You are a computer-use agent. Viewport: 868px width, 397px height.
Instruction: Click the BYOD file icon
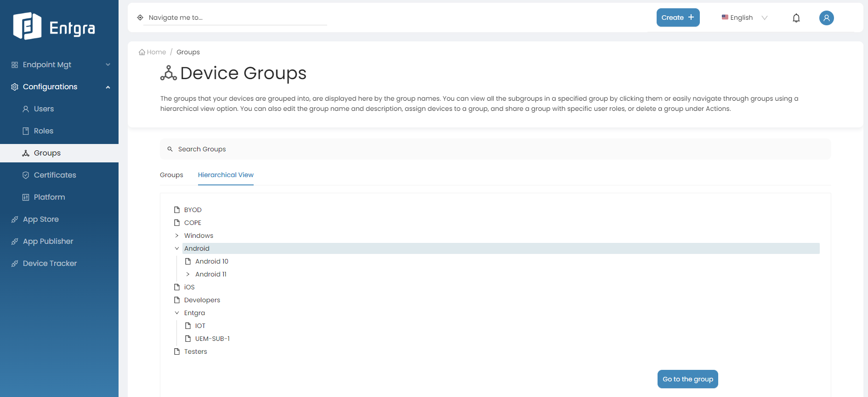[177, 210]
